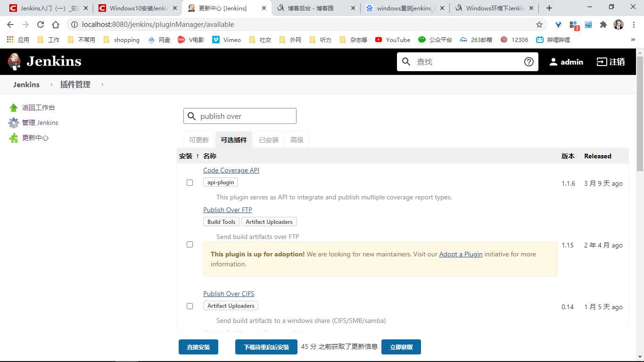This screenshot has width=644, height=362.
Task: Switch to the Windows10安装Jenkins browser tab
Action: 137,8
